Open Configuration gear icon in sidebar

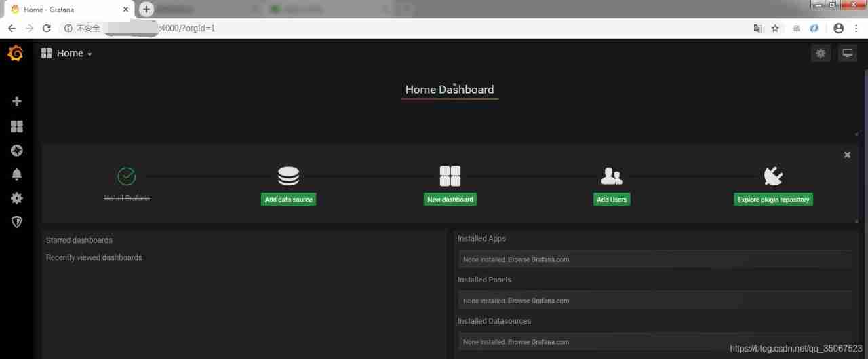(17, 198)
